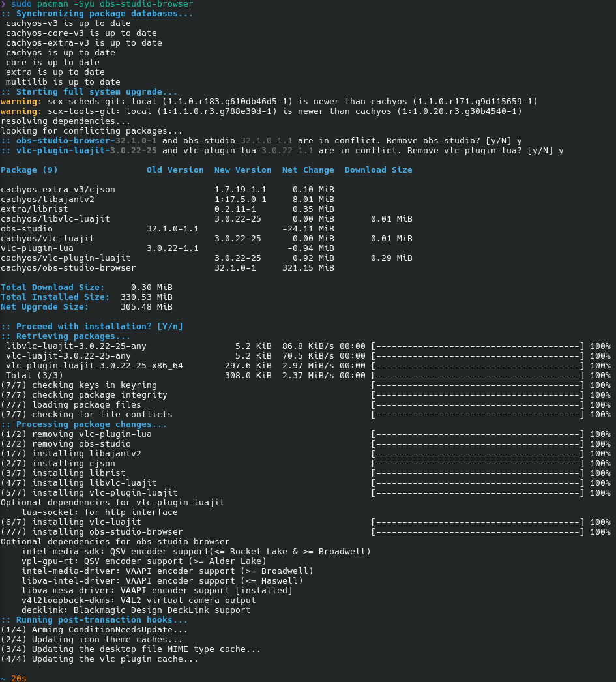
Task: Click '(1/2) removing vlc-plugin-lua' line
Action: (306, 434)
